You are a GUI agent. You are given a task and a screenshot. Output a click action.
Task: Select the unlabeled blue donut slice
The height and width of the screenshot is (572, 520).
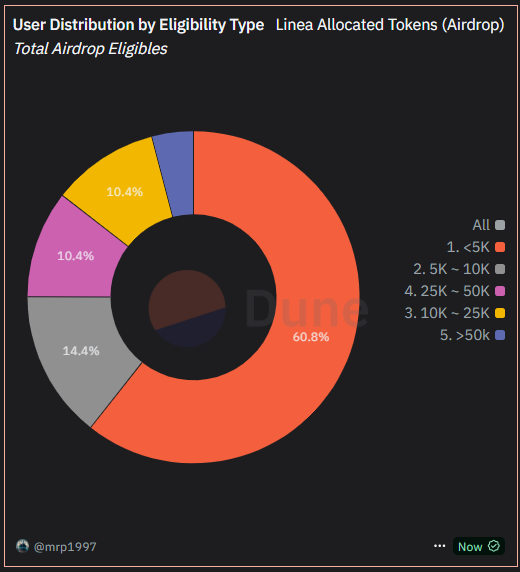[x=177, y=173]
